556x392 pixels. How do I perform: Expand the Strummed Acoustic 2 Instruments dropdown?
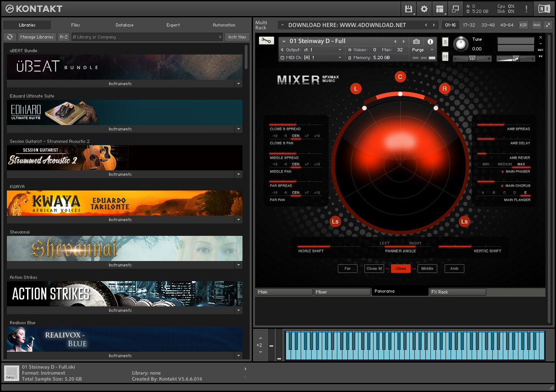pos(238,174)
